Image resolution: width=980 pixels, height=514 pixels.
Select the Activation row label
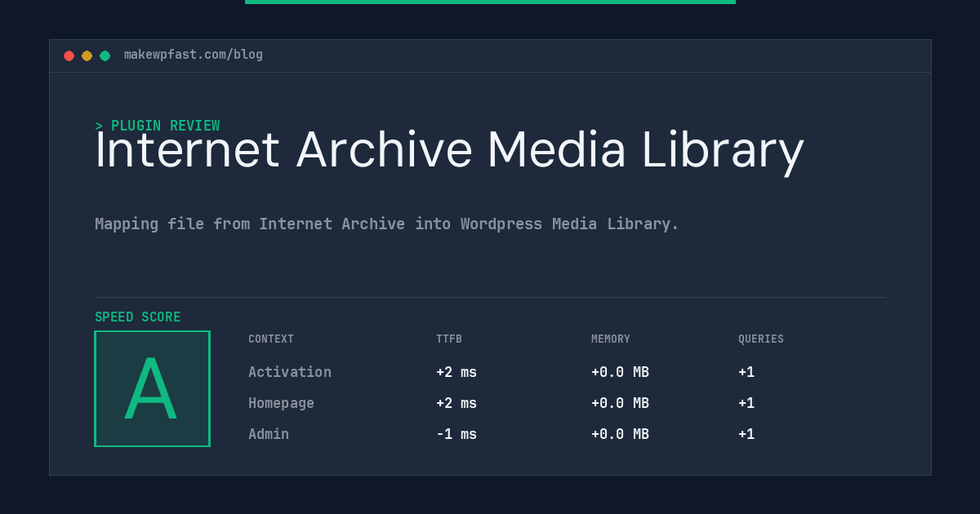(290, 372)
